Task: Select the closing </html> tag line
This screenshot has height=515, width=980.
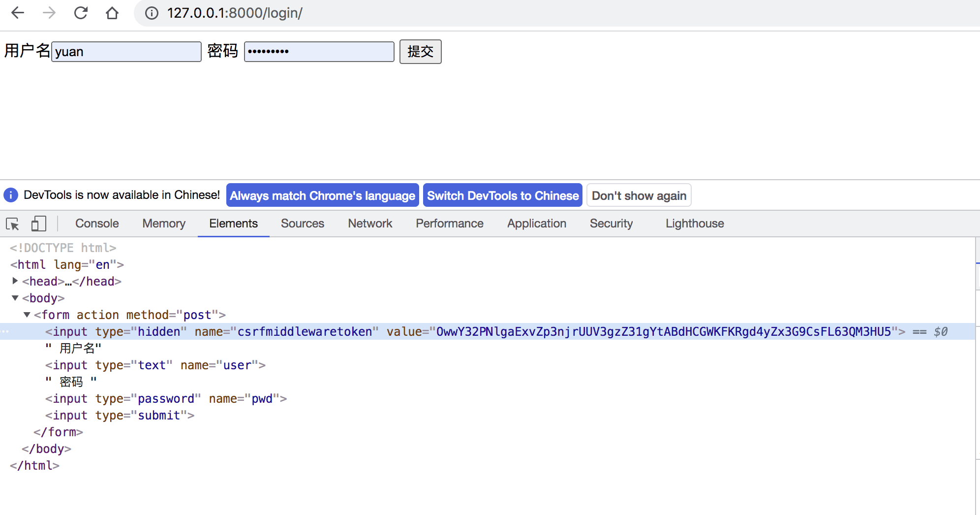Action: coord(34,465)
